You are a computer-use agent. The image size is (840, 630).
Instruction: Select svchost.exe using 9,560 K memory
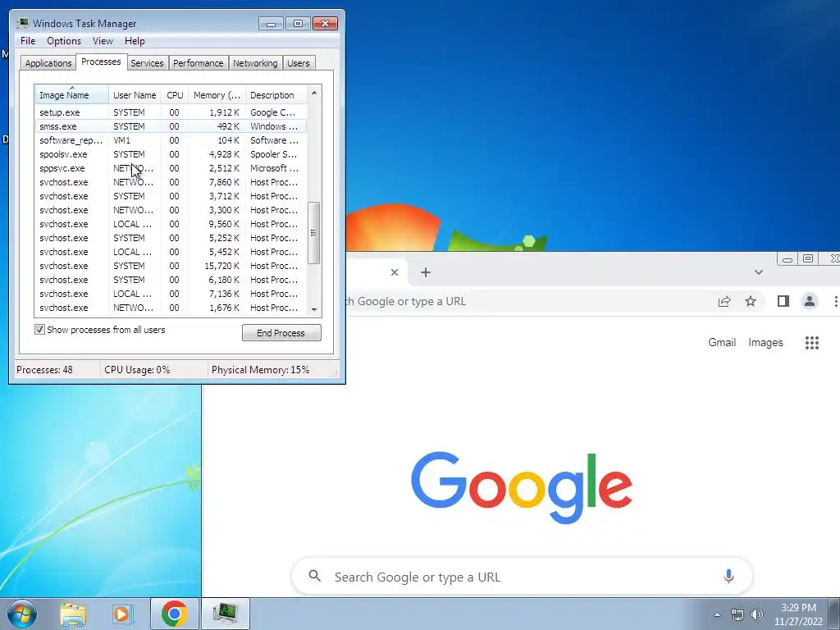coord(171,224)
